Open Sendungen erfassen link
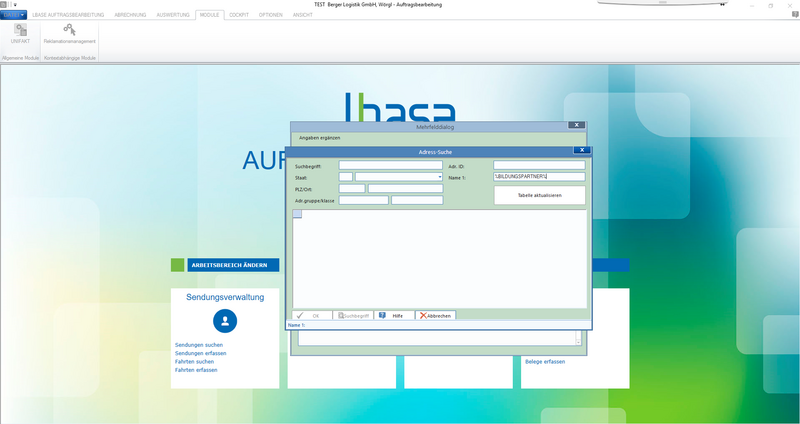This screenshot has height=424, width=800. click(x=201, y=354)
